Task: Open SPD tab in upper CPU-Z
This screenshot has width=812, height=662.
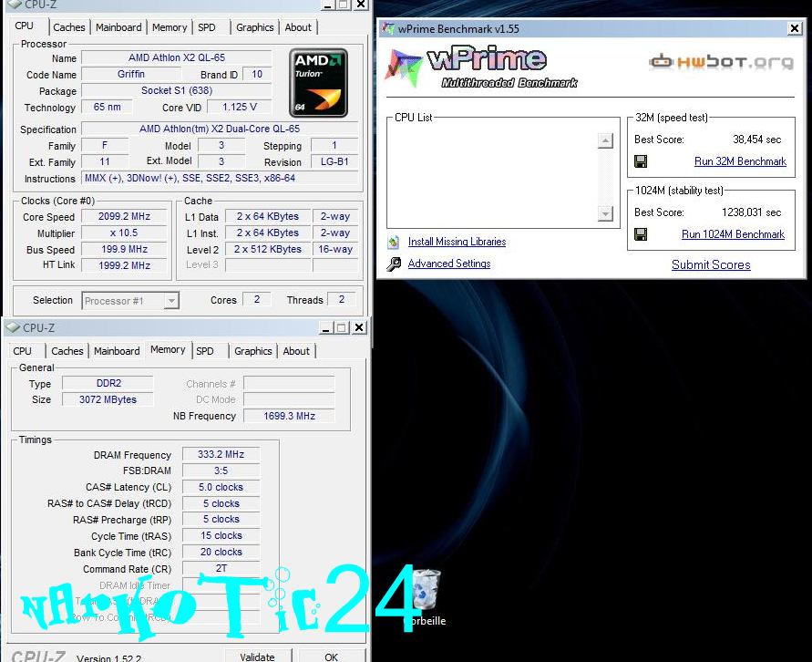Action: coord(207,27)
